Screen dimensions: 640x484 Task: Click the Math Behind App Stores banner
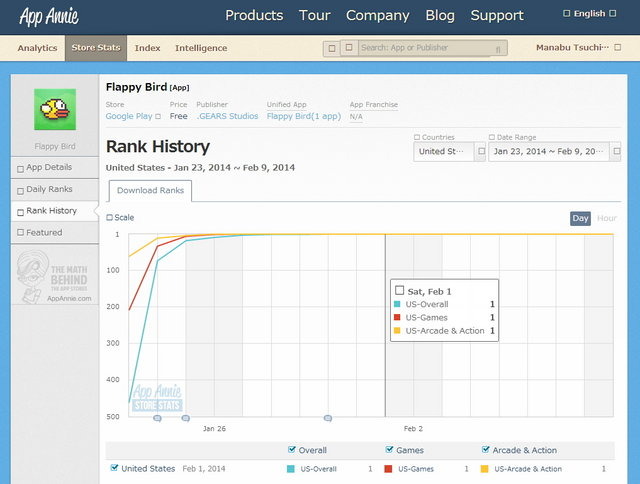(x=55, y=275)
